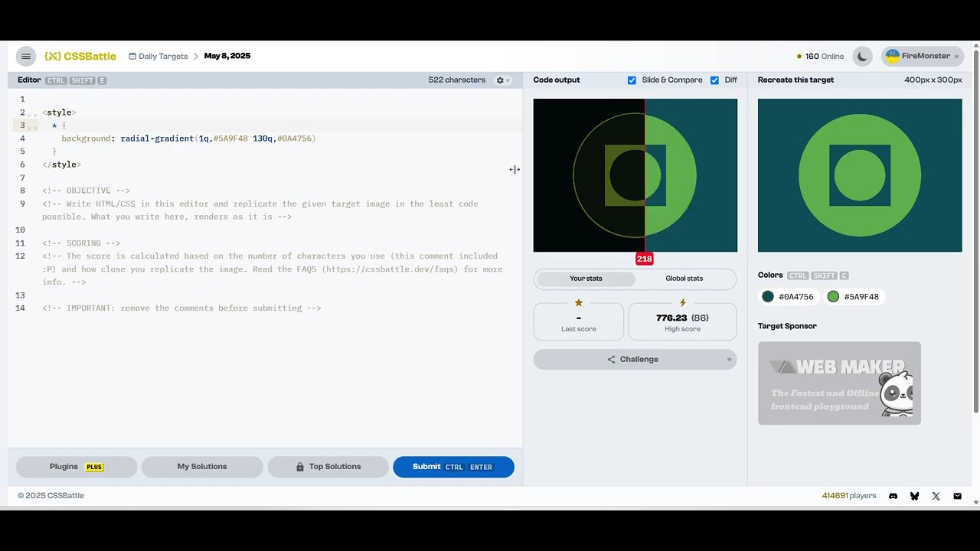This screenshot has width=980, height=551.
Task: Select the May 8, 2025 breadcrumb
Action: [x=227, y=56]
